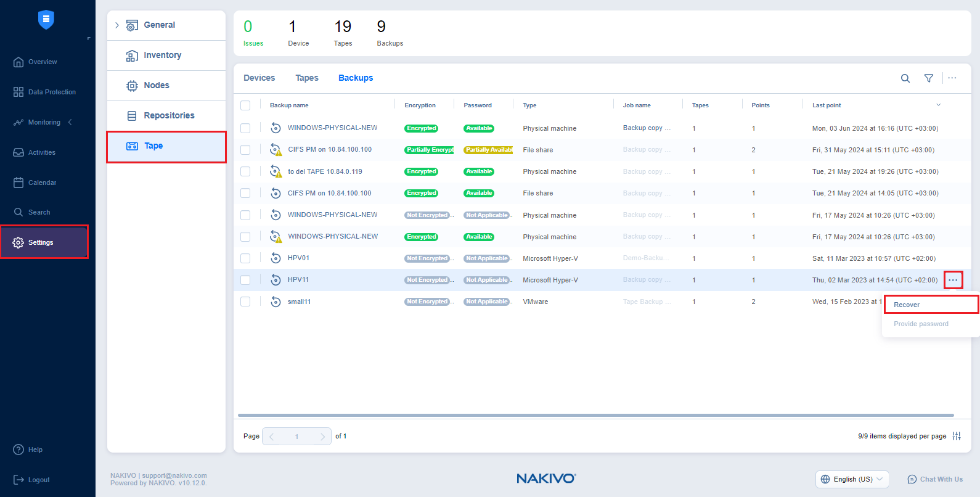Open Activities in the left sidebar
The width and height of the screenshot is (980, 497).
(x=41, y=152)
